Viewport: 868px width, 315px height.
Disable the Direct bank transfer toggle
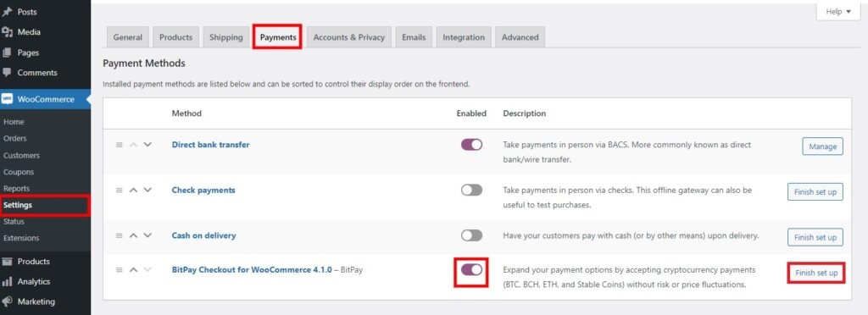coord(471,145)
